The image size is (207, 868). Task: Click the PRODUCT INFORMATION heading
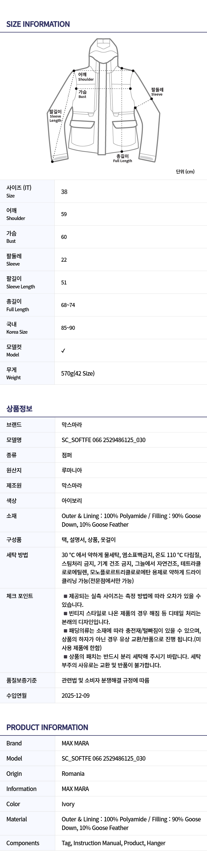(47, 728)
